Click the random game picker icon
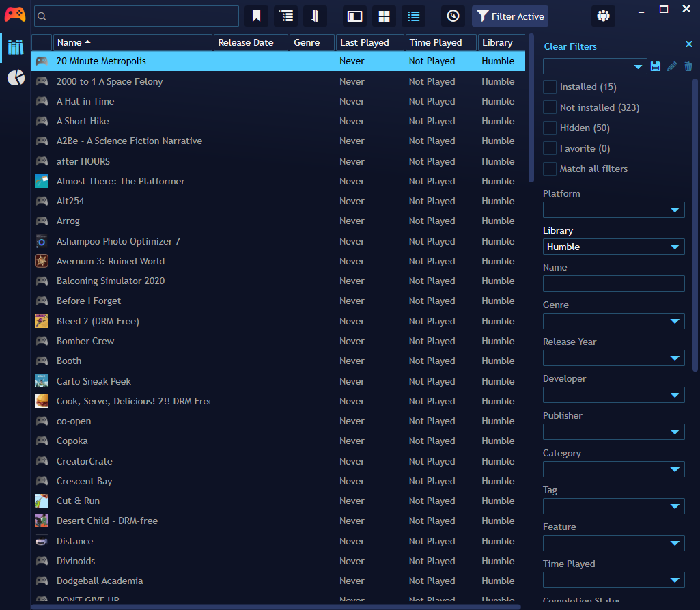 [453, 16]
